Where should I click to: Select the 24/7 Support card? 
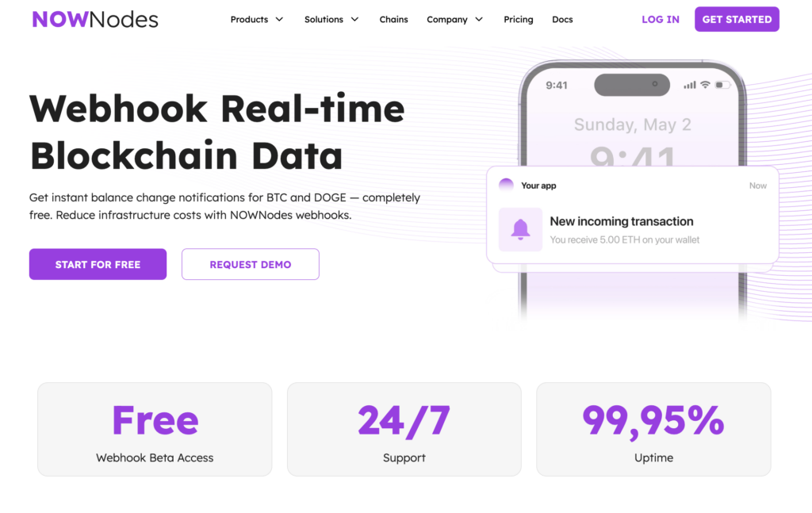coord(404,429)
